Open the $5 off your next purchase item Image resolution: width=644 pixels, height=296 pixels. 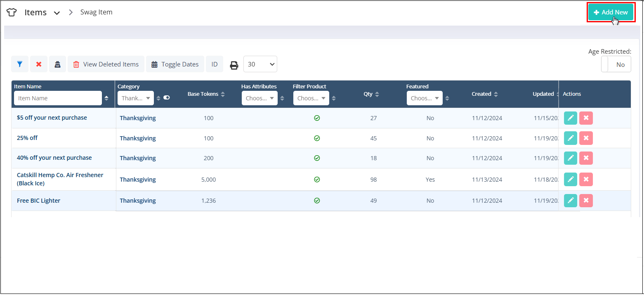[x=52, y=118]
